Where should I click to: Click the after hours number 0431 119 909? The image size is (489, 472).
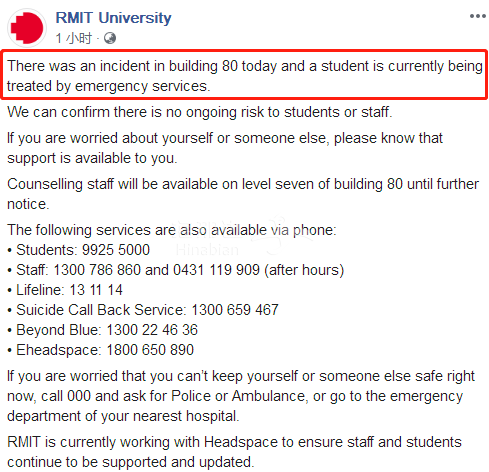coord(216,270)
